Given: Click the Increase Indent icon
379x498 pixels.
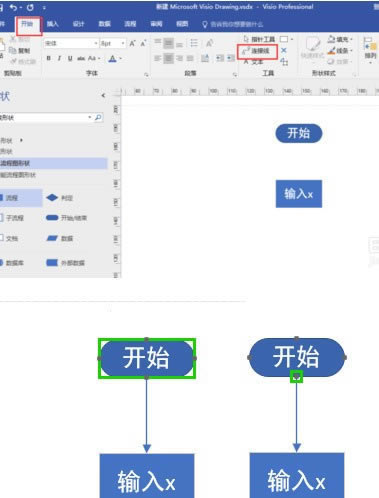Looking at the screenshot, I should [231, 58].
